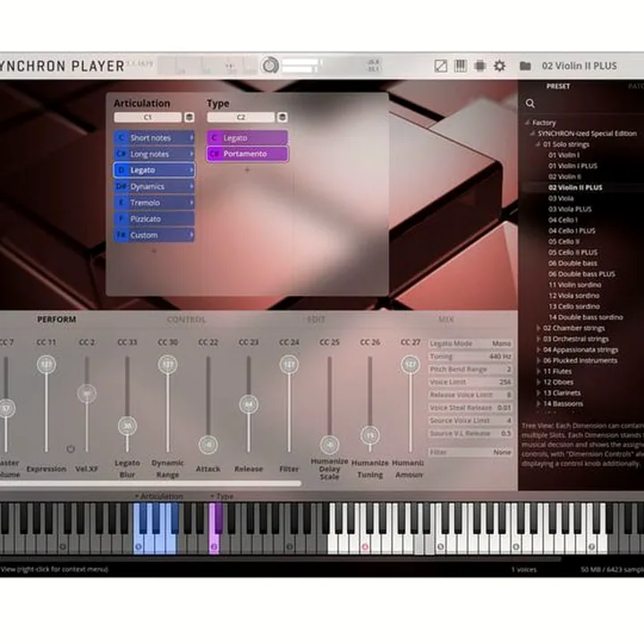Click the Legato Blur fader knob
Viewport: 644px width, 644px height.
coord(127,426)
